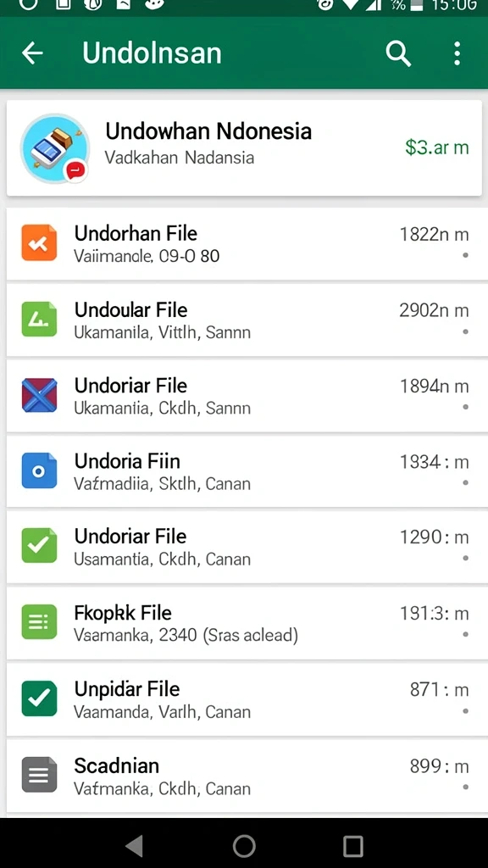Select the Scadnian list entry
488x868 pixels.
click(244, 776)
